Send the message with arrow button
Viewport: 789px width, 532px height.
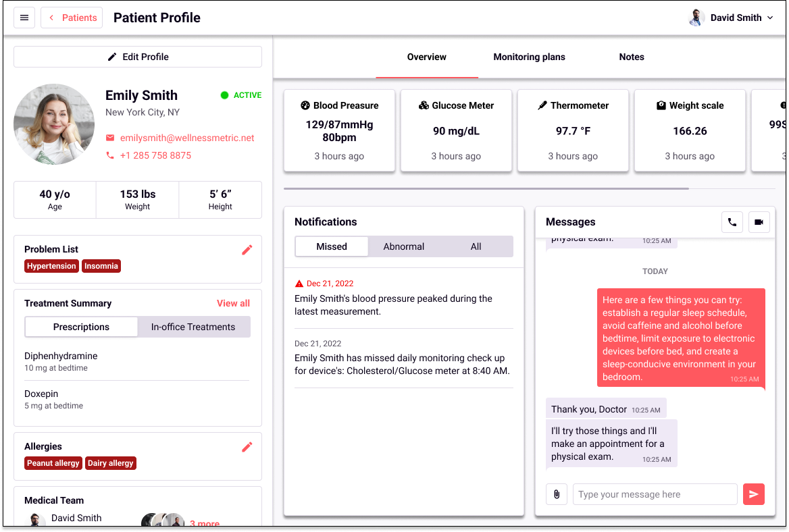tap(753, 494)
